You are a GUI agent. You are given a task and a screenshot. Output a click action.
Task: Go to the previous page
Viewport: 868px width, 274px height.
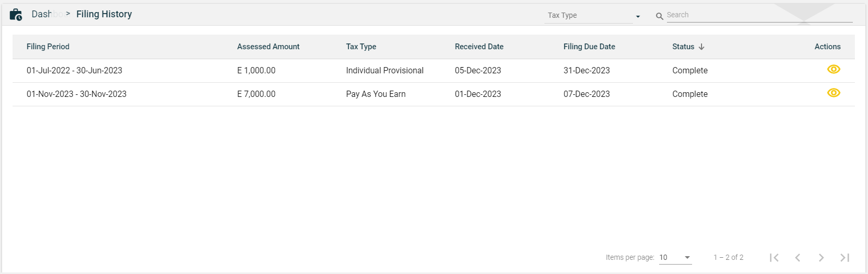pos(798,257)
